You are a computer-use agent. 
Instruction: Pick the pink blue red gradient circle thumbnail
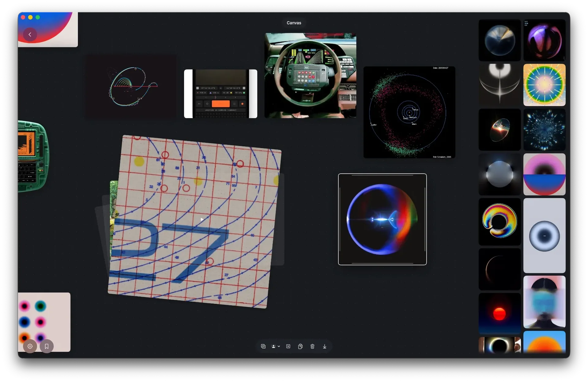tap(544, 174)
